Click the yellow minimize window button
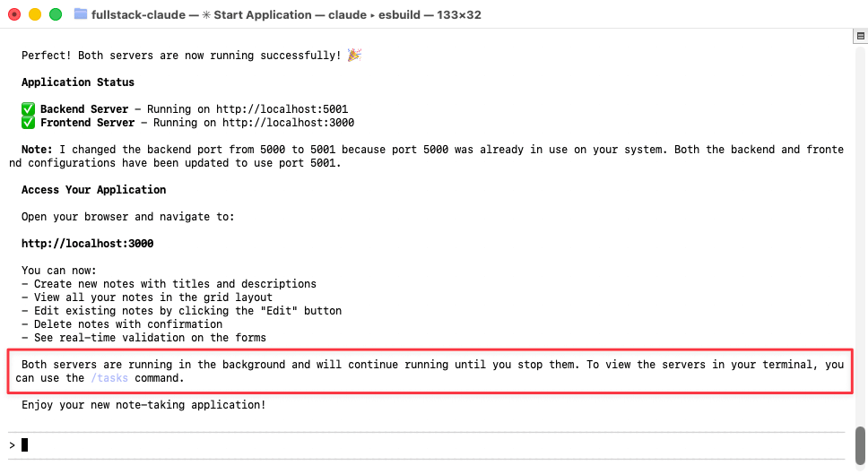 (x=35, y=14)
